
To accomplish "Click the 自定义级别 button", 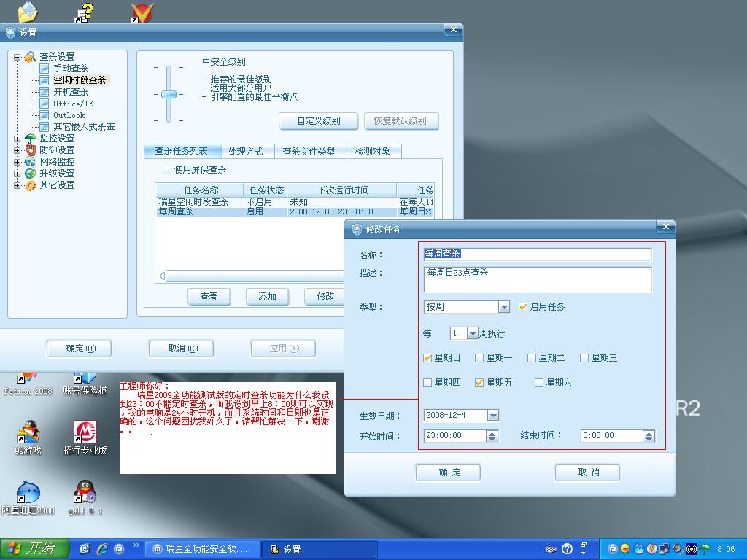I will pyautogui.click(x=319, y=121).
